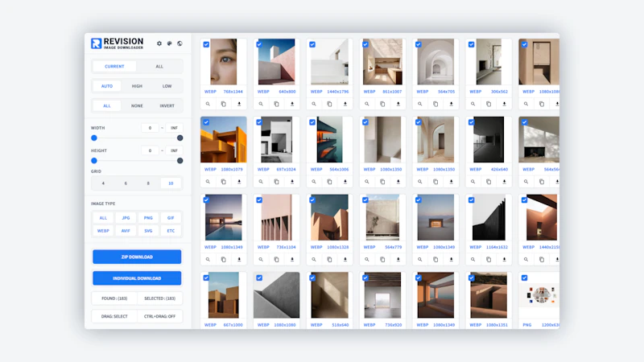Click the globe language icon
Viewport: 644px width, 362px height.
(180, 43)
